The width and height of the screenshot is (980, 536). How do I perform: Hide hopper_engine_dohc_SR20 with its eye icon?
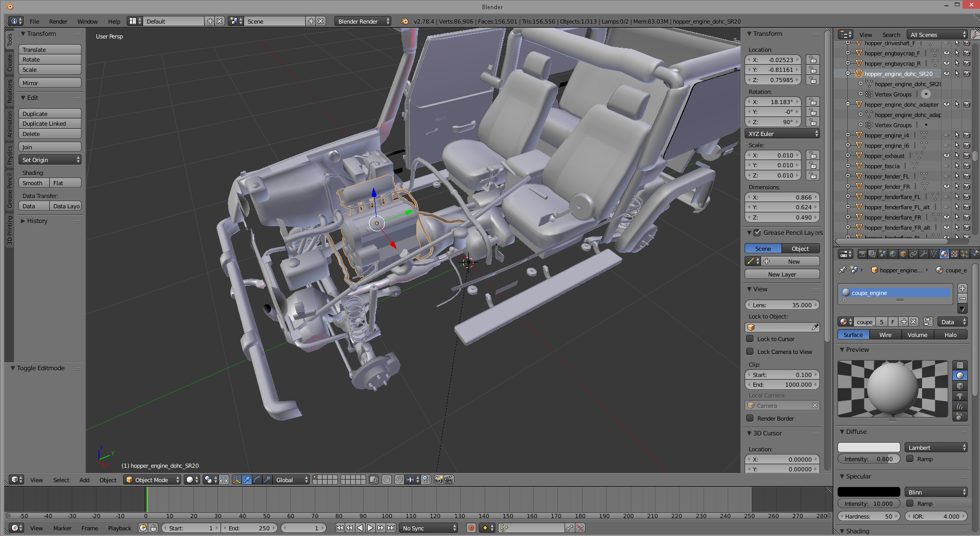[x=947, y=74]
